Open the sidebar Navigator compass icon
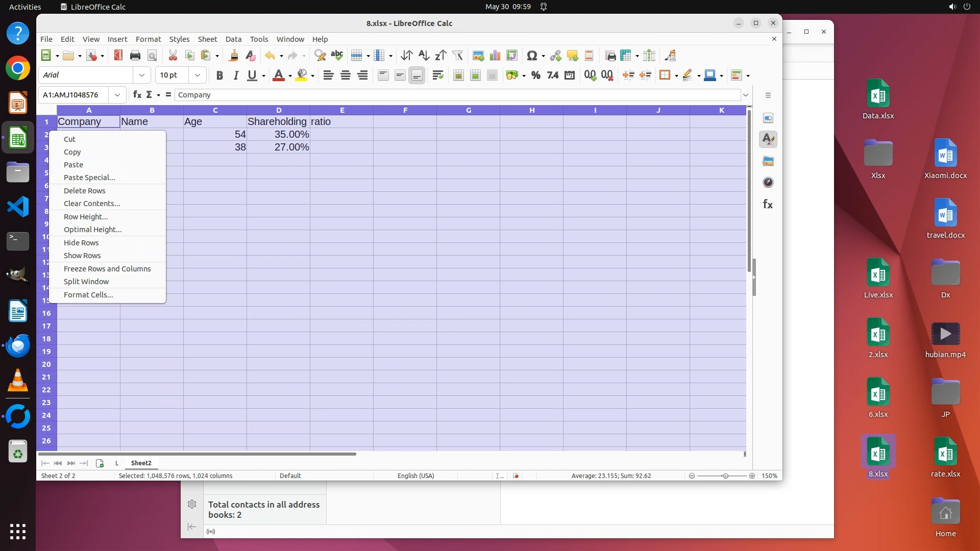This screenshot has width=980, height=551. point(768,183)
